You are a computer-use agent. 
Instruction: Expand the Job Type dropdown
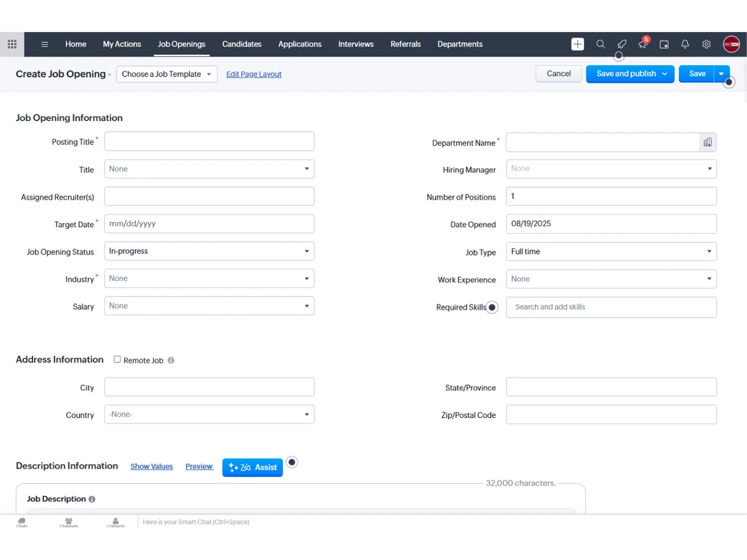pos(611,252)
